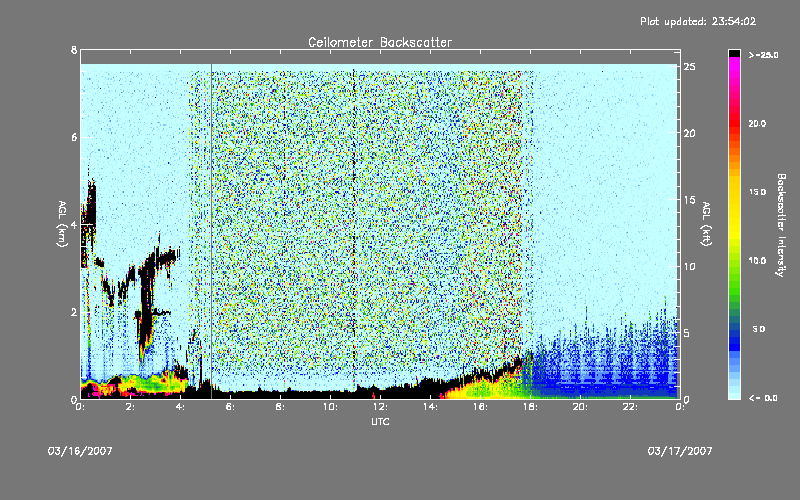The height and width of the screenshot is (500, 800).
Task: Pick the red band of the colorbar
Action: (734, 125)
